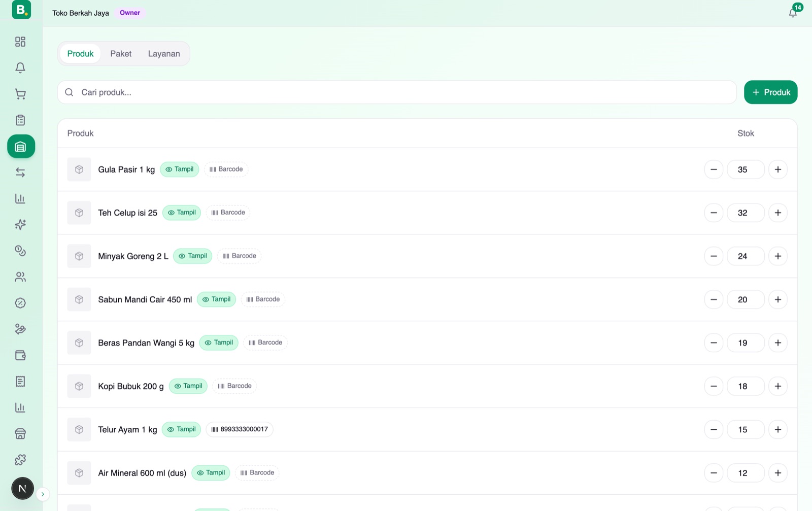Open the sparkle AI icon in sidebar
Viewport: 812px width, 511px height.
tap(20, 225)
